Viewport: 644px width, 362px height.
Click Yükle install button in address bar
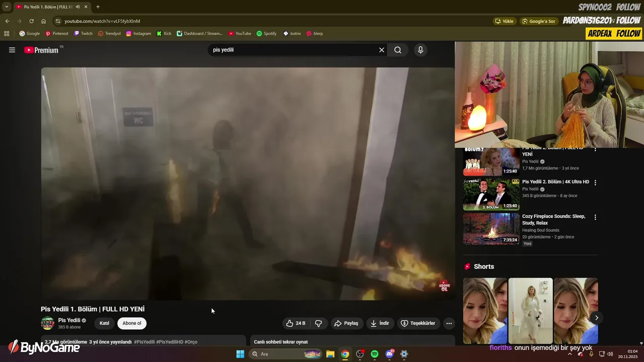[504, 21]
